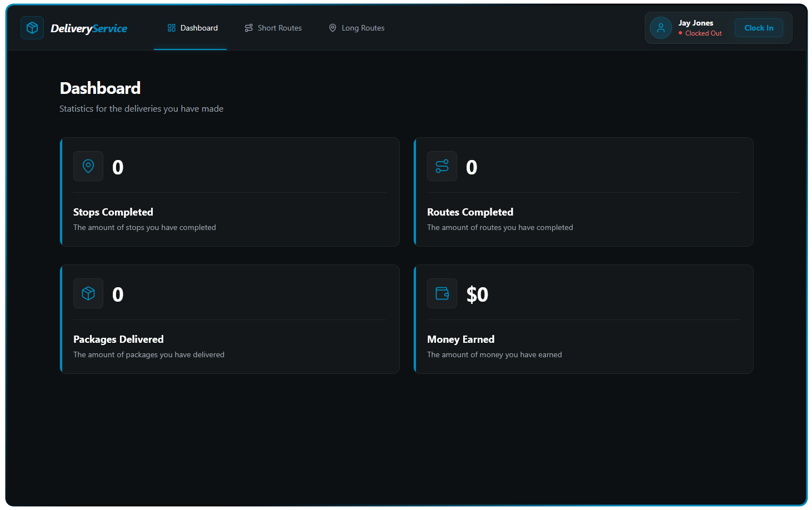This screenshot has height=510, width=812.
Task: Click the DeliveryService package logo icon
Action: point(32,28)
